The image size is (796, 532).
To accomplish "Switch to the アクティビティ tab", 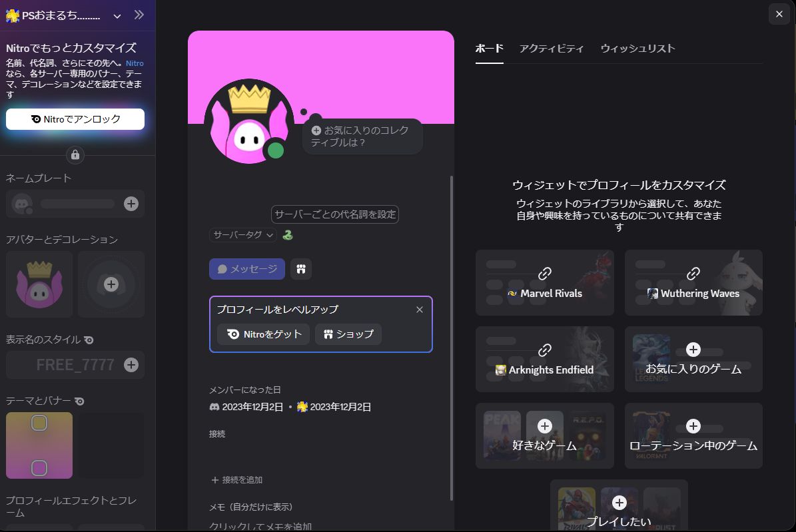I will pos(552,49).
